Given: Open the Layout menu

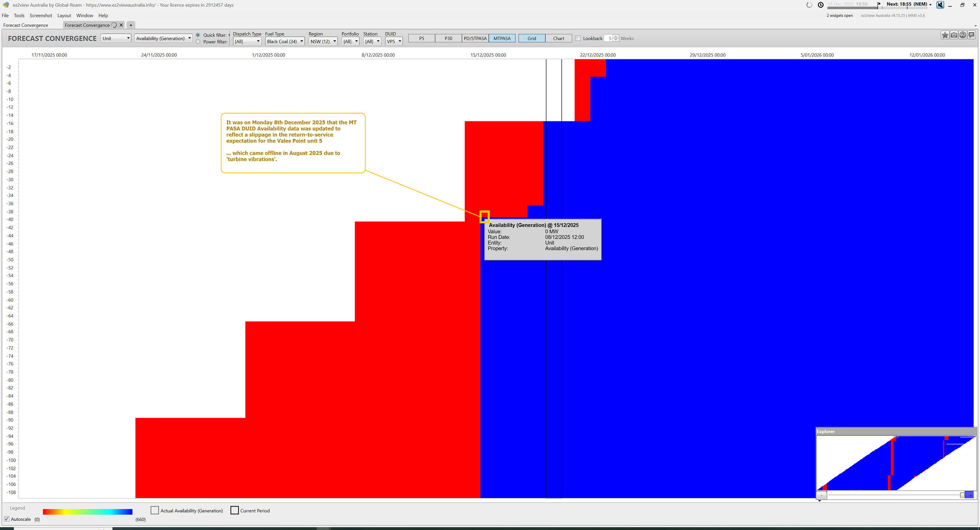Looking at the screenshot, I should pyautogui.click(x=64, y=16).
